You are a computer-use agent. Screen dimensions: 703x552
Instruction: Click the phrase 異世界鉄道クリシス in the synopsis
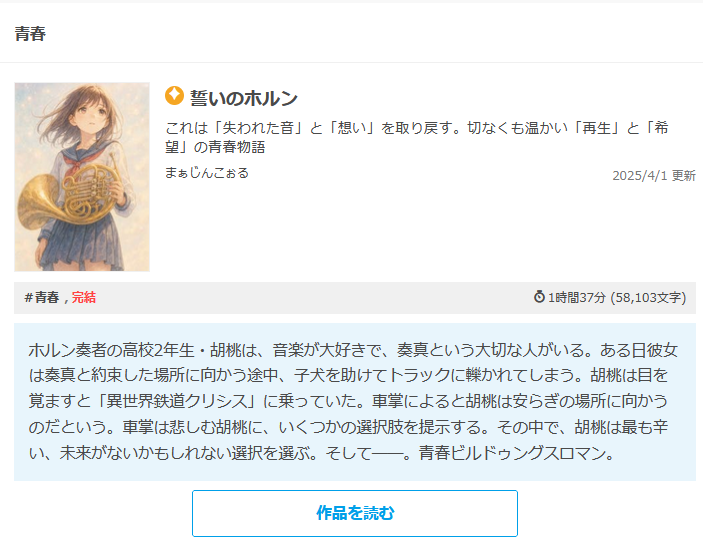click(177, 400)
